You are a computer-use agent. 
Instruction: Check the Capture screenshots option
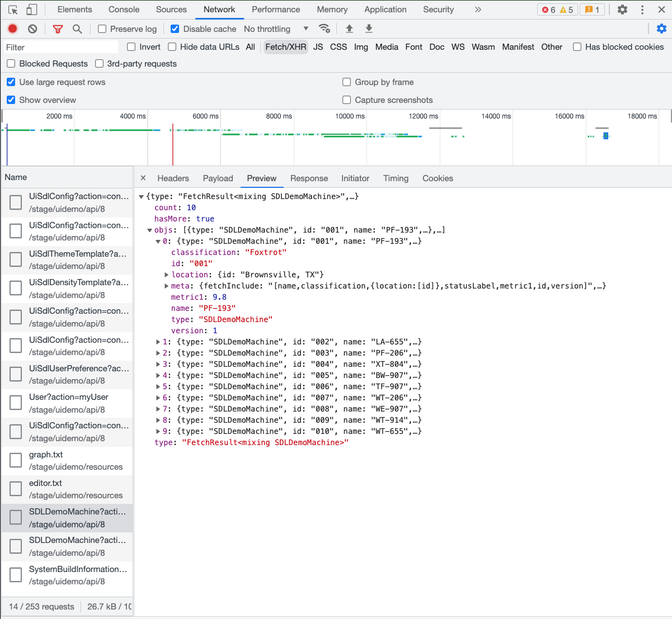[347, 100]
